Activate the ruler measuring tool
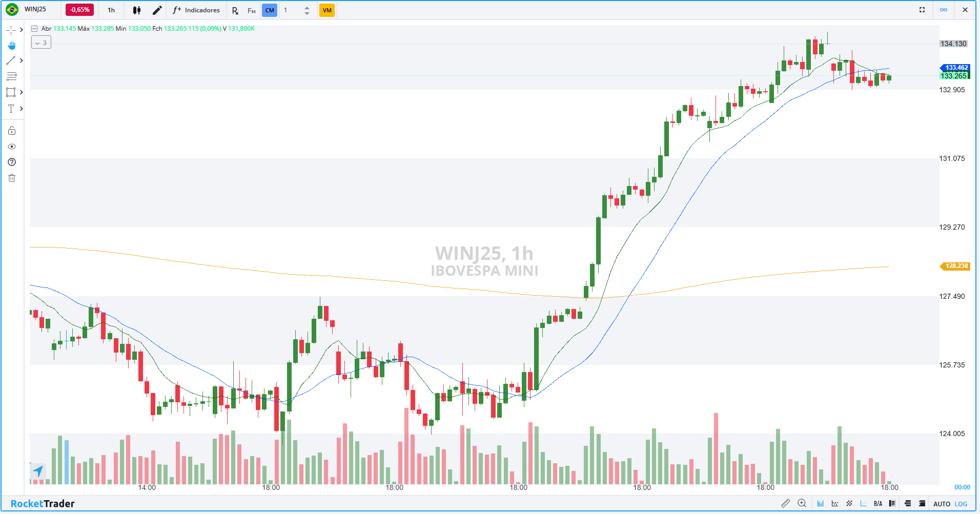 pos(785,503)
